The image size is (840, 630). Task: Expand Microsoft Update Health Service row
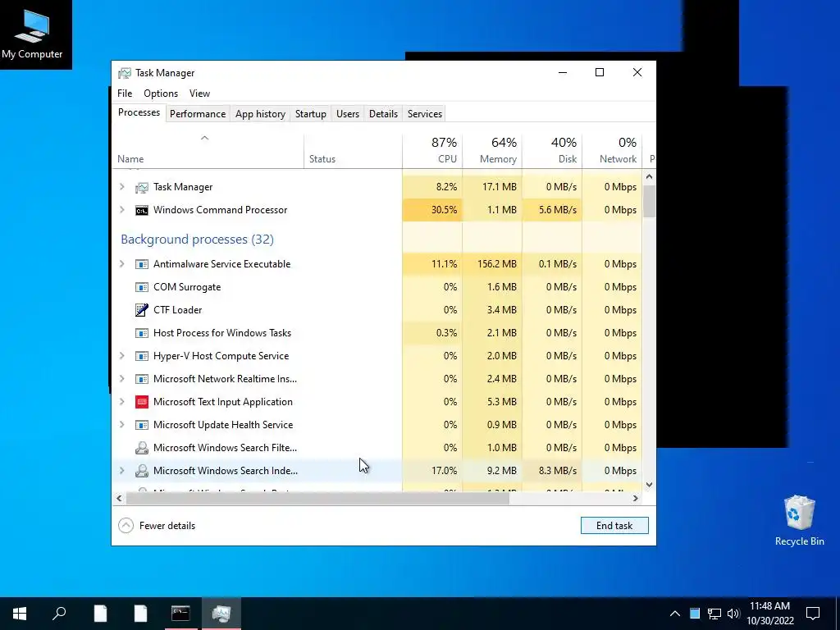tap(122, 425)
